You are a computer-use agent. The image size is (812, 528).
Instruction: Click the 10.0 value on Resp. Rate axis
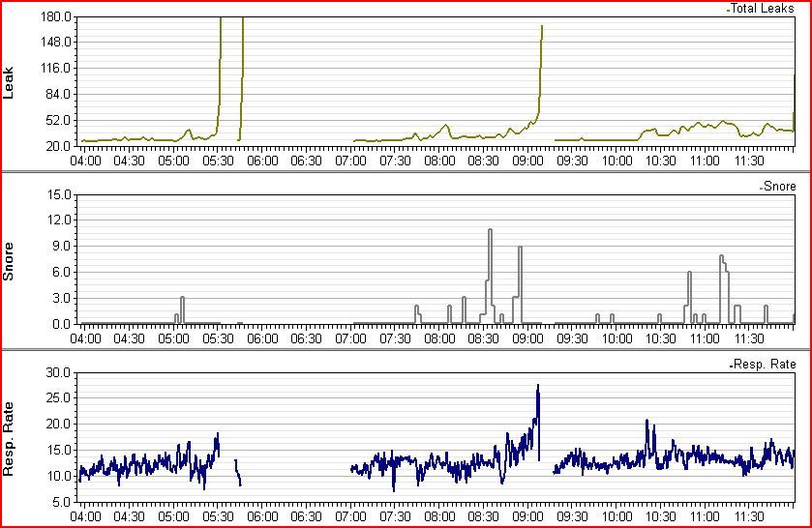click(58, 476)
